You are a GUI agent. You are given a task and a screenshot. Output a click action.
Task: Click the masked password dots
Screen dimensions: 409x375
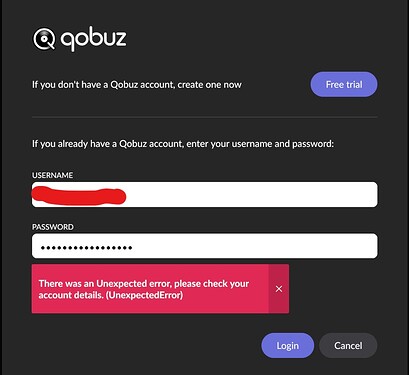coord(87,248)
